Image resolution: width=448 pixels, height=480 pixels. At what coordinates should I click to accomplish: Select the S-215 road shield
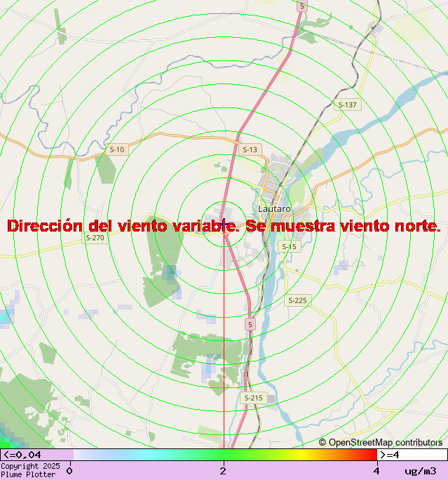254,398
